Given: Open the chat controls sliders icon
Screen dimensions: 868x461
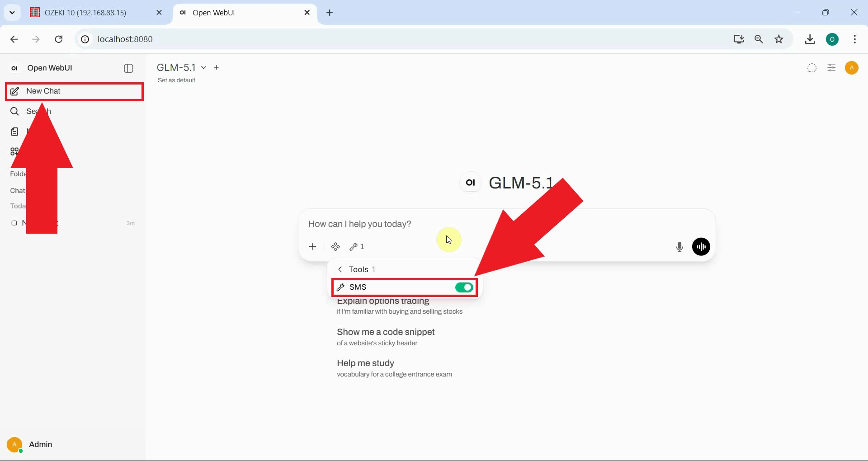Looking at the screenshot, I should point(831,68).
